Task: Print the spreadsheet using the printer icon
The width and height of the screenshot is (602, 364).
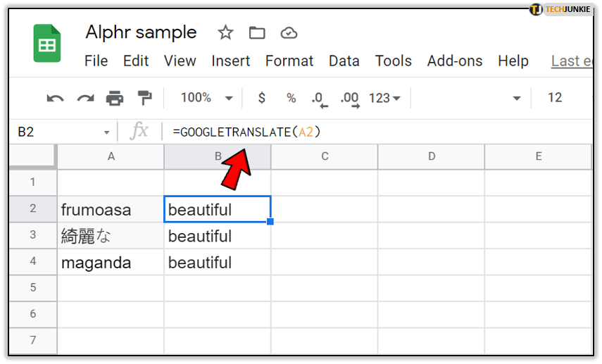Action: [115, 98]
